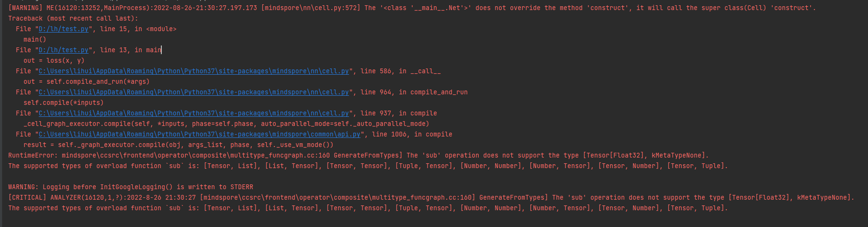This screenshot has width=868, height=227.
Task: Click the "[CRITICAL] ANALYZER" log entry
Action: [42, 198]
